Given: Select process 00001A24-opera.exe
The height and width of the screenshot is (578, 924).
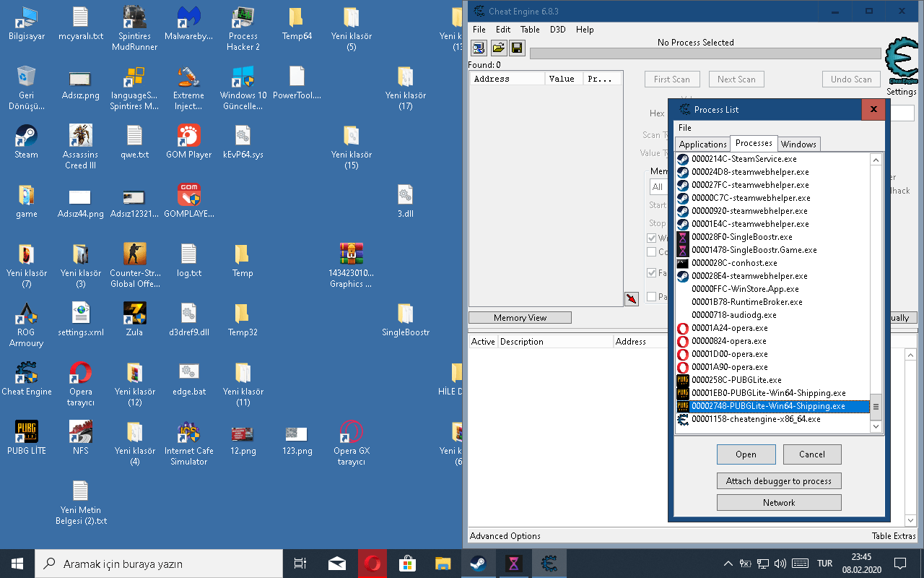Looking at the screenshot, I should point(772,328).
